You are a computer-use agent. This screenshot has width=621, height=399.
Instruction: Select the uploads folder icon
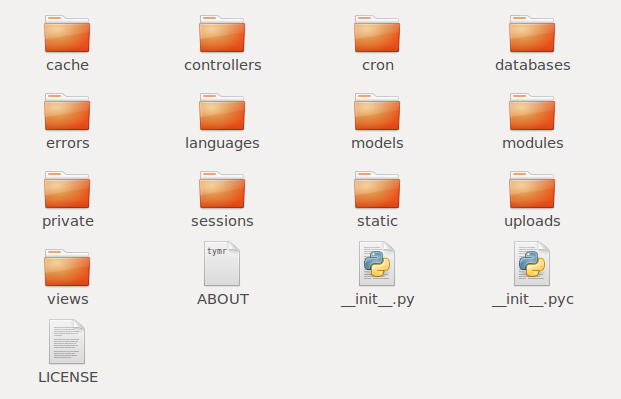tap(532, 190)
